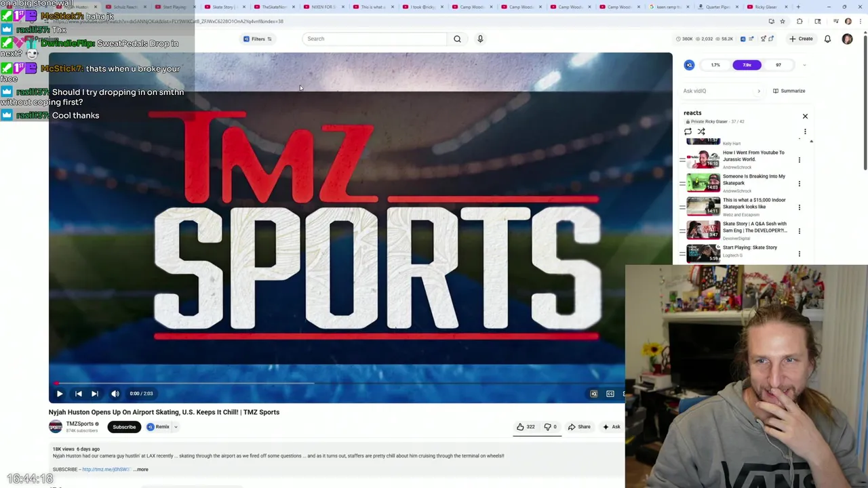The width and height of the screenshot is (868, 488).
Task: Close the reacts playlist panel
Action: coord(805,117)
